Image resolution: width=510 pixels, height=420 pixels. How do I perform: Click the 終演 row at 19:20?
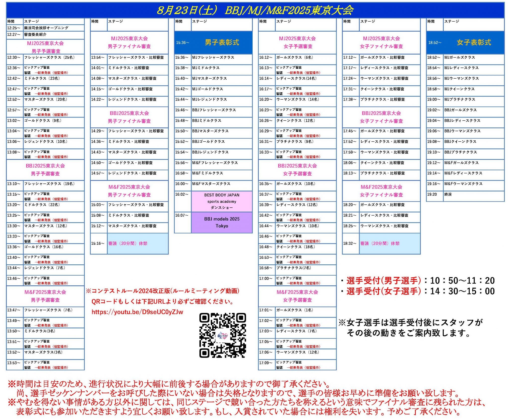448,194
